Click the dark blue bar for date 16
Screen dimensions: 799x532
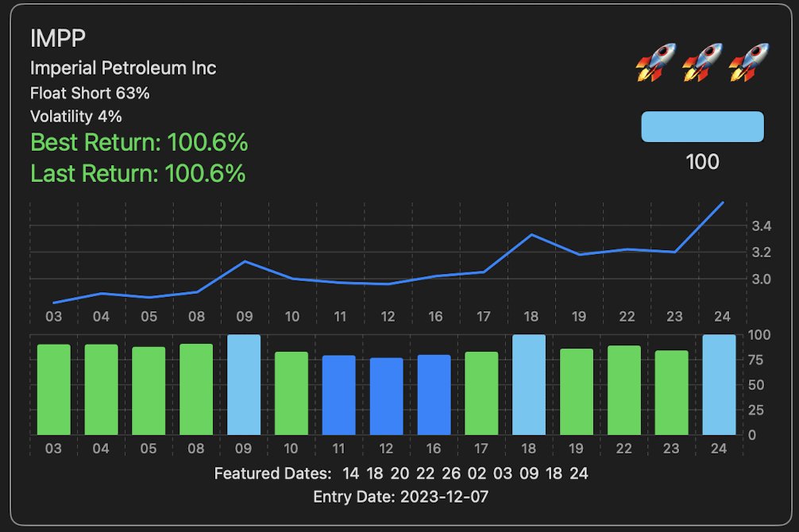434,395
